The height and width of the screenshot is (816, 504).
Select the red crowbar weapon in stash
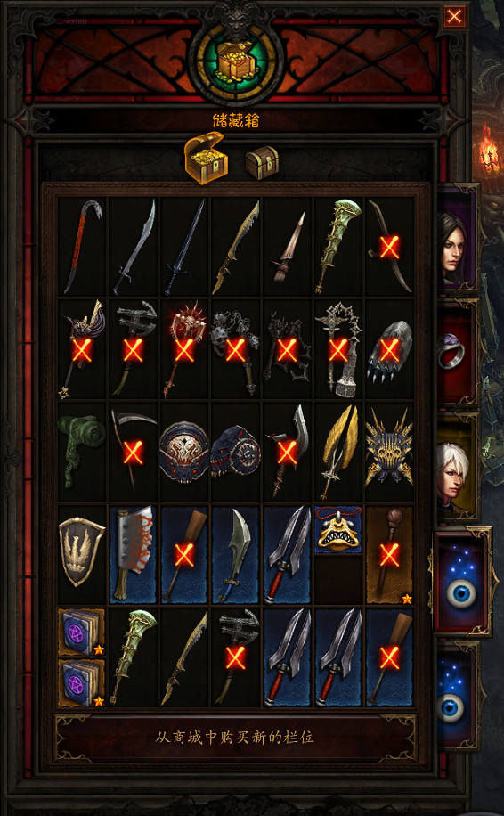click(x=82, y=247)
